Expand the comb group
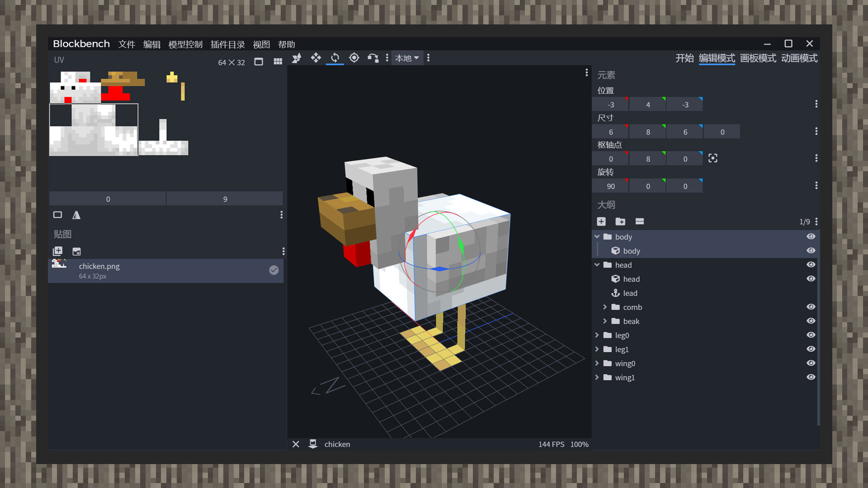Screen dimensions: 868x488 [605, 307]
